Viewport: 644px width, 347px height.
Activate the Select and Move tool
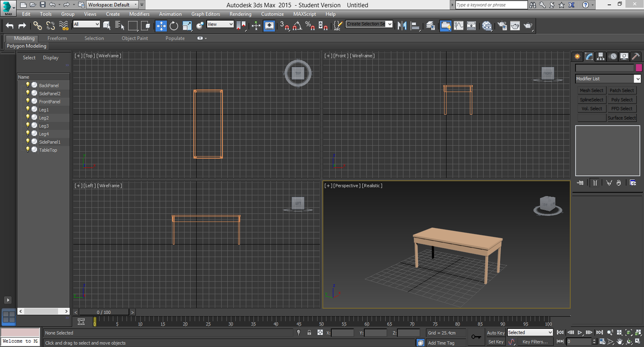click(x=161, y=25)
